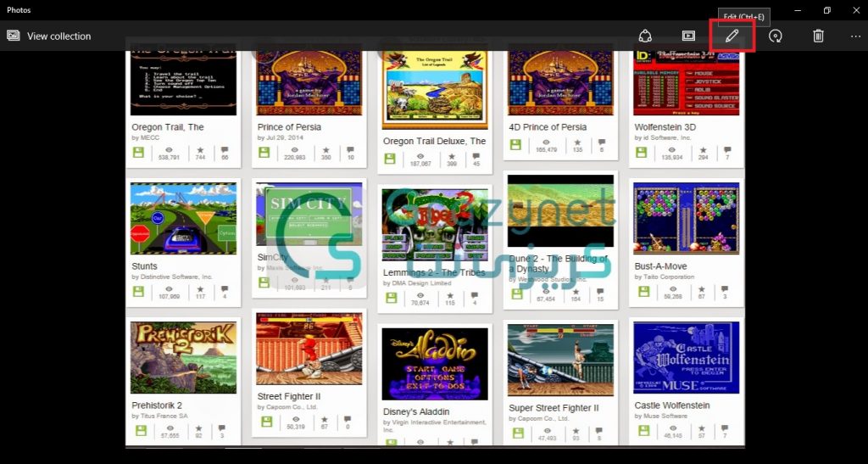Click the green disk icon under Stunts

pos(138,291)
